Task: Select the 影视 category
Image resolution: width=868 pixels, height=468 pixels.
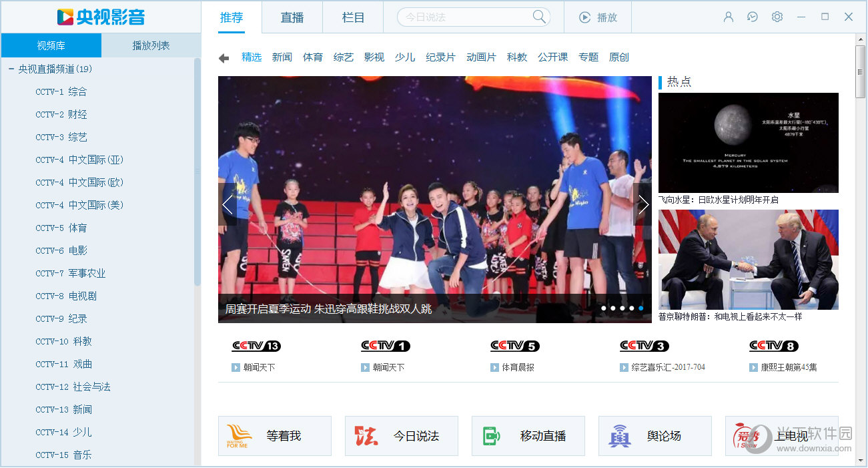Action: 374,57
